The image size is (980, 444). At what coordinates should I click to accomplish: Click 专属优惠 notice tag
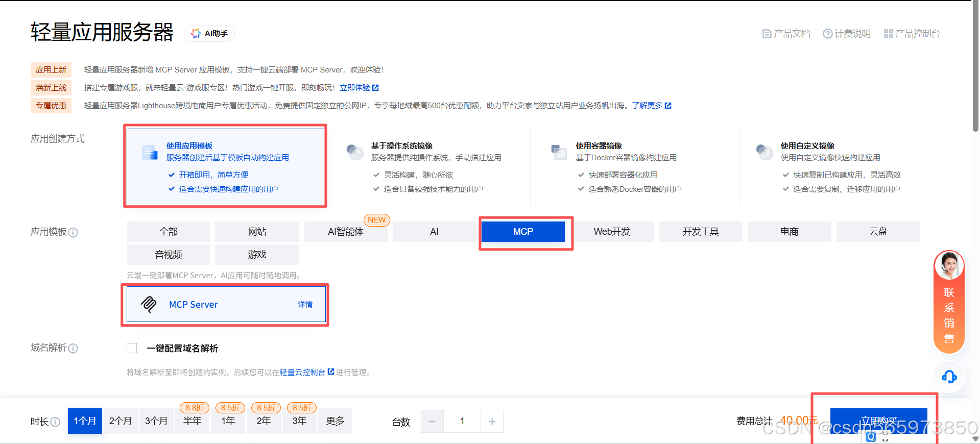(x=51, y=106)
